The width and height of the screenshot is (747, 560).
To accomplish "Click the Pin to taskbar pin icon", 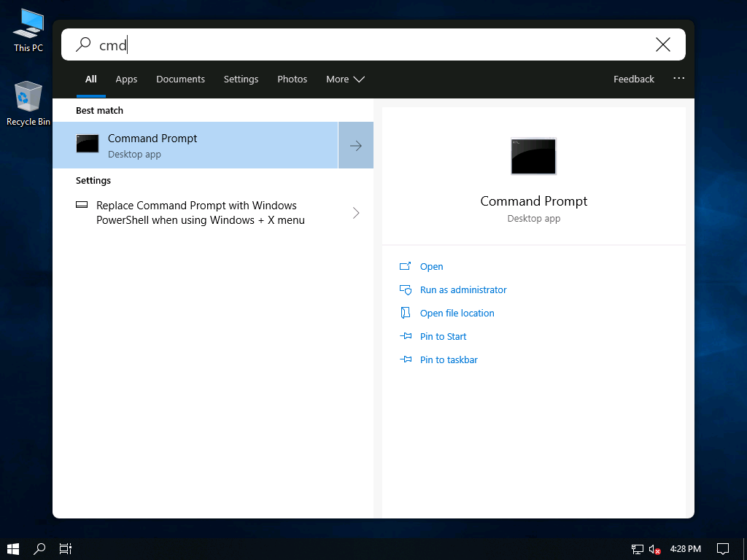I will [x=406, y=359].
